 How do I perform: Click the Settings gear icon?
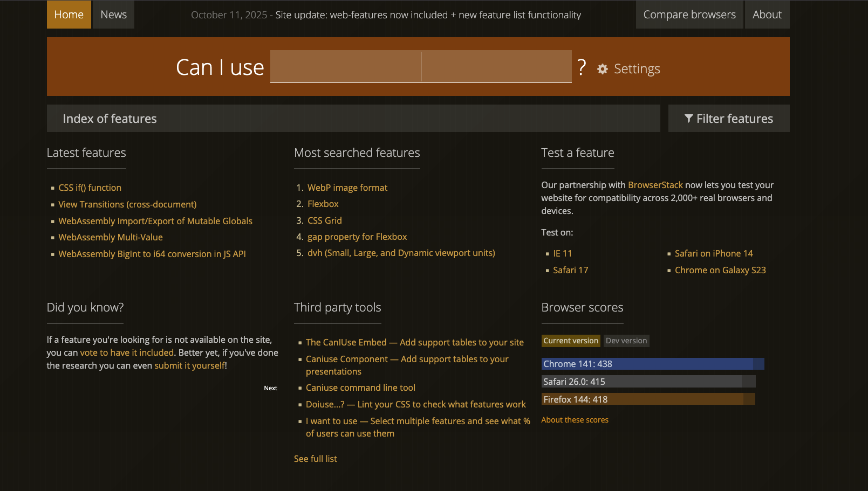tap(603, 69)
